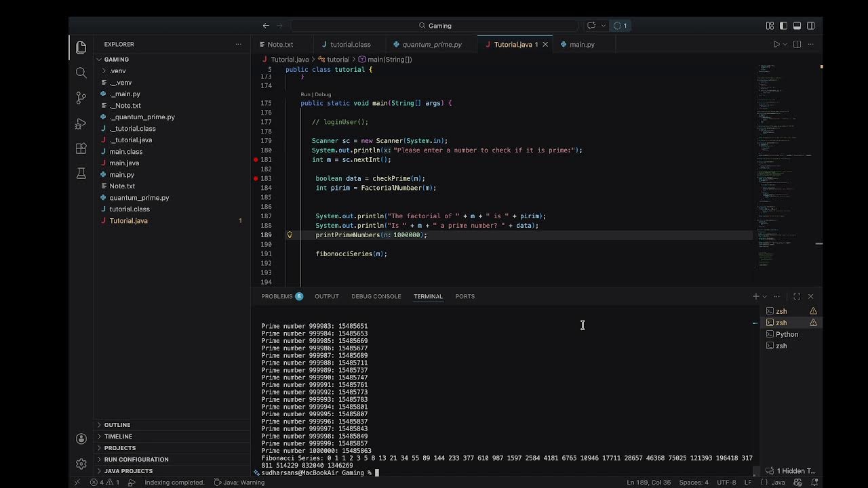
Task: Open the DEBUG CONSOLE panel tab
Action: [376, 296]
